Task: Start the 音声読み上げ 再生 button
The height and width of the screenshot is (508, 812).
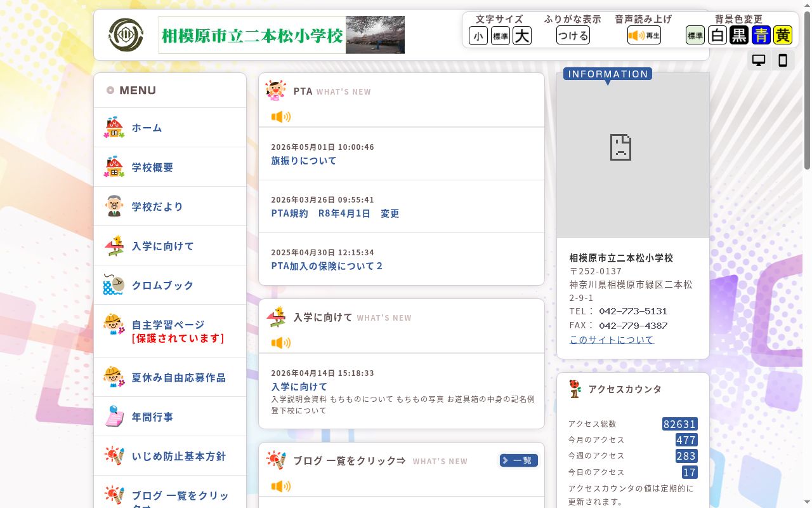Action: pos(644,36)
